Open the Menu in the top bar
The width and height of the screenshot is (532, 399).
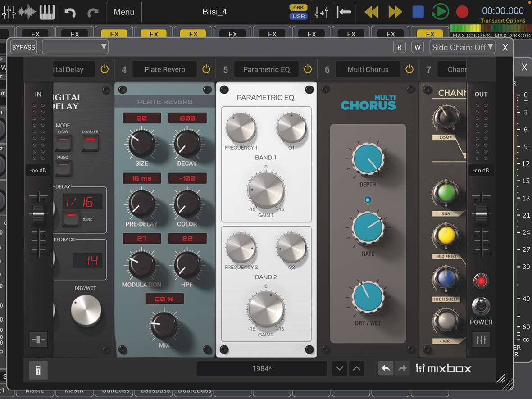coord(124,12)
